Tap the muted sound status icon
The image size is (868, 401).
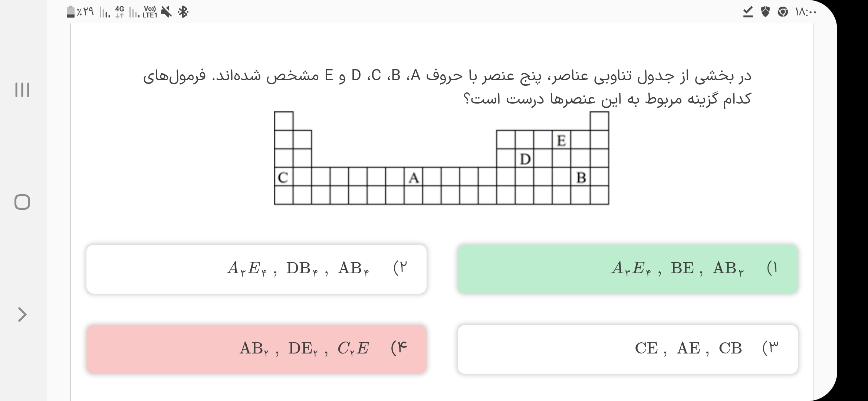pyautogui.click(x=167, y=12)
